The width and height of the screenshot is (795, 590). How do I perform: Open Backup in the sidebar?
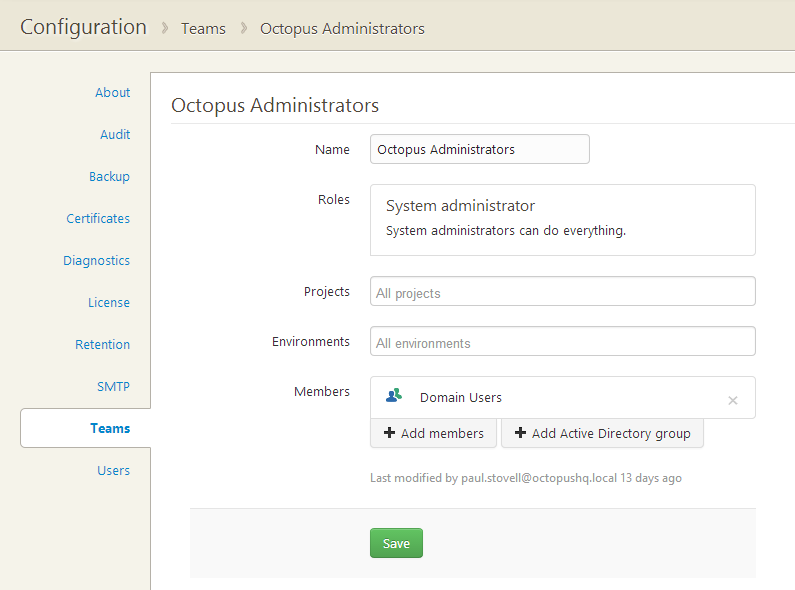click(x=109, y=176)
